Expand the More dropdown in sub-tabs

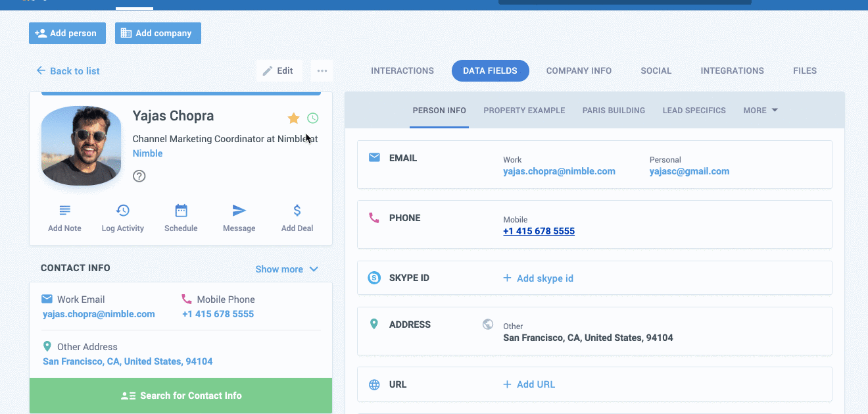tap(760, 111)
